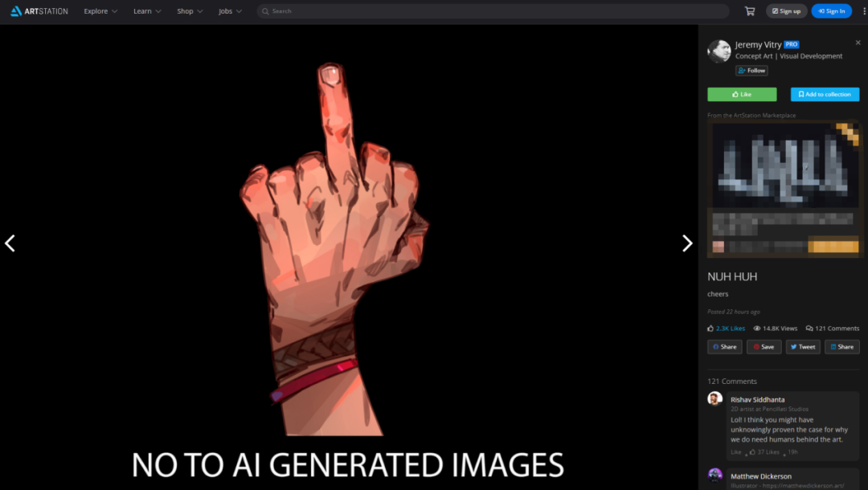The width and height of the screenshot is (868, 490).
Task: Click the PRO badge beside Jeremy Vitry
Action: pos(792,44)
